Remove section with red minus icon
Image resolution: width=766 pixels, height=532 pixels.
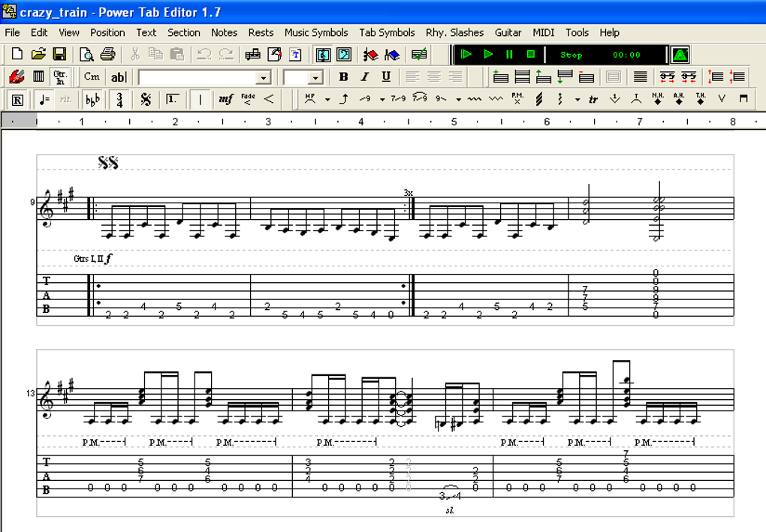click(587, 77)
